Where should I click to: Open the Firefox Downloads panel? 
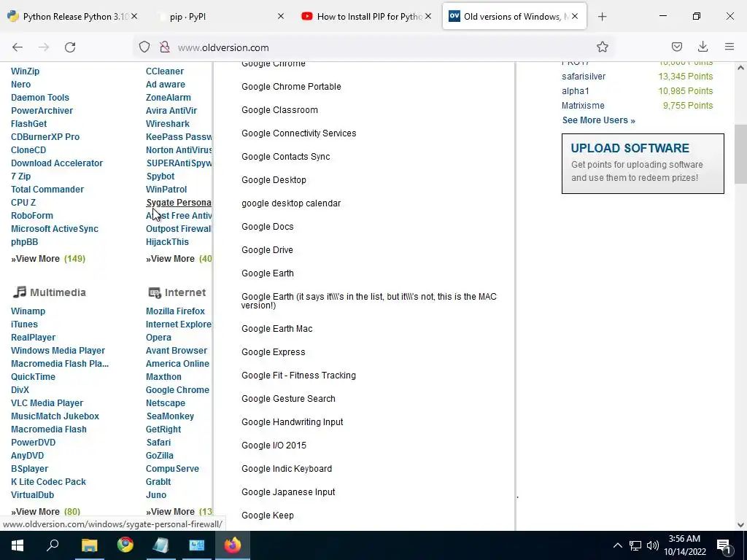coord(703,47)
